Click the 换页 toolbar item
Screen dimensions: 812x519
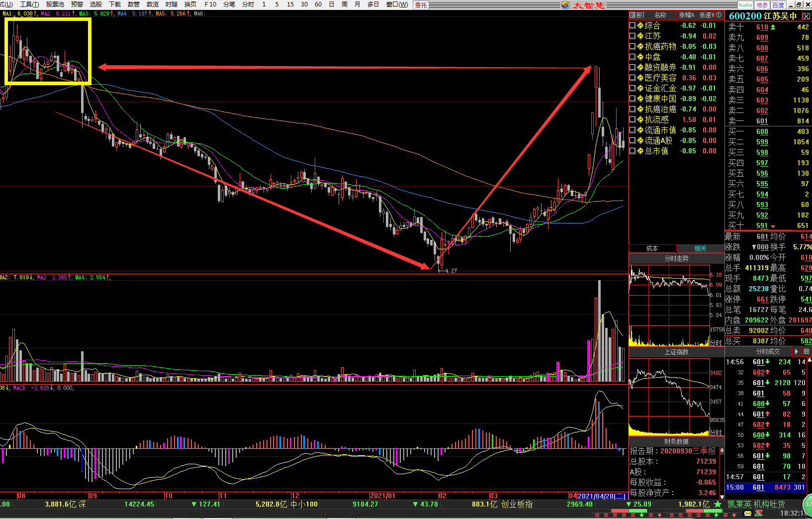[x=190, y=4]
